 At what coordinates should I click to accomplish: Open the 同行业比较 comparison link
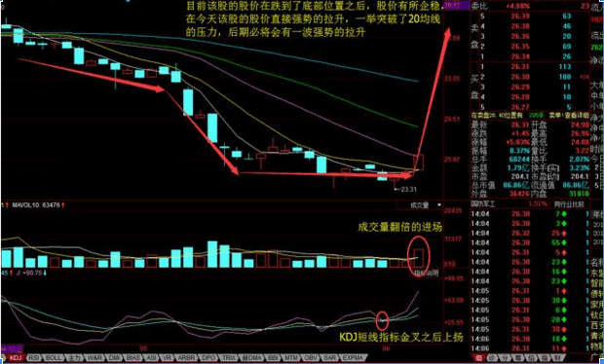[x=569, y=204]
